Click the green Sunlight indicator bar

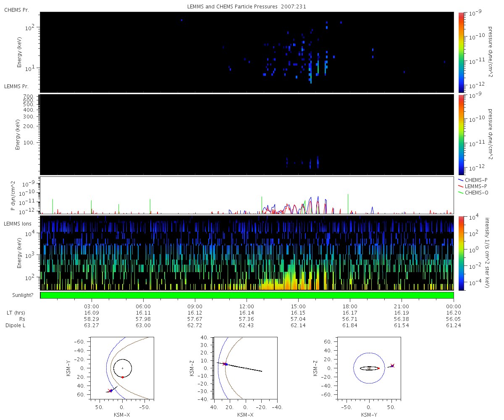coord(247,295)
